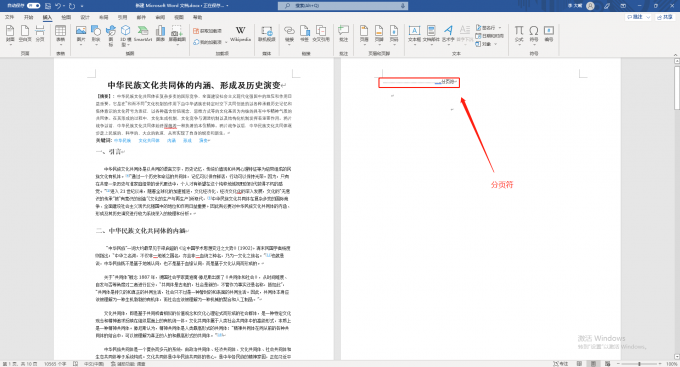680x367 pixels.
Task: Expand the Quick Access Toolbar customize arrow
Action: point(82,6)
